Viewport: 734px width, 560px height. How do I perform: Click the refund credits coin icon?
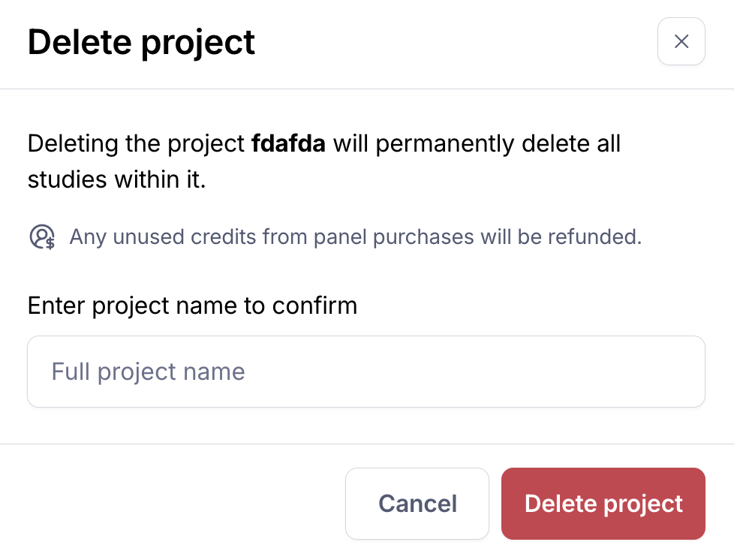pyautogui.click(x=42, y=237)
